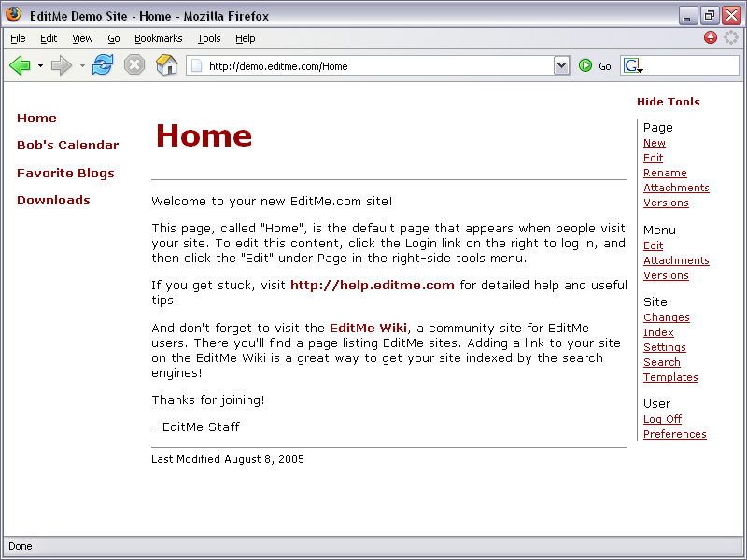Click Attachments under the Page section
747x560 pixels.
(x=676, y=188)
